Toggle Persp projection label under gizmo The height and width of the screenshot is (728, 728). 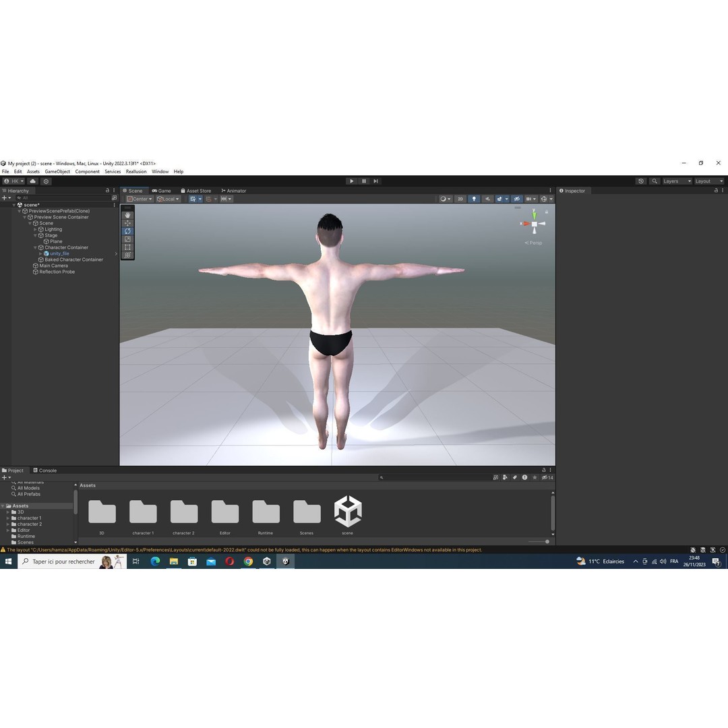click(533, 243)
